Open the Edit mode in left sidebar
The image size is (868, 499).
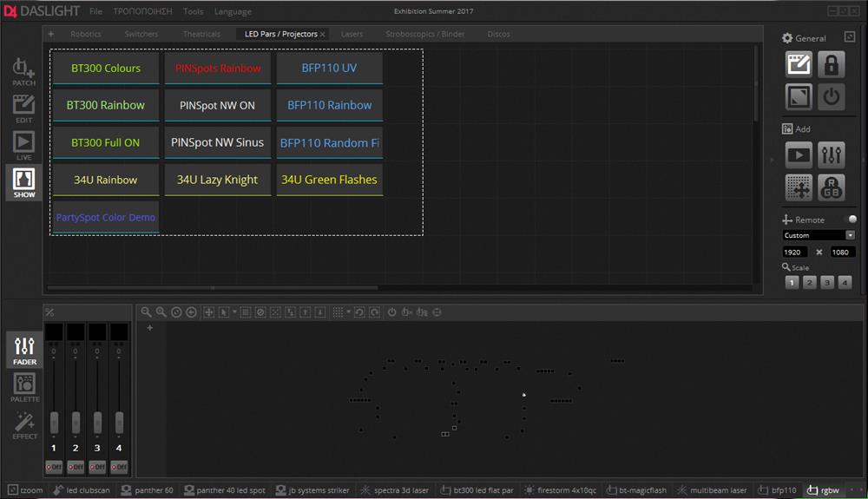coord(23,109)
